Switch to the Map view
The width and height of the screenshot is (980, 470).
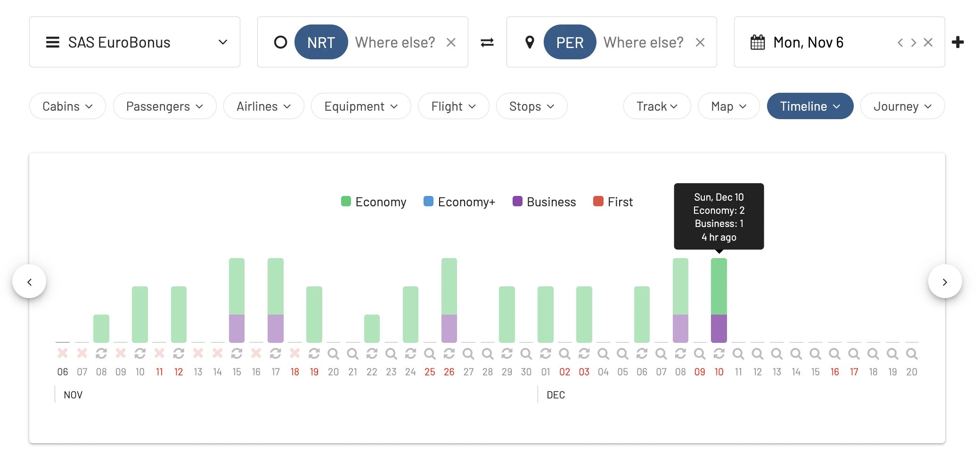pyautogui.click(x=728, y=106)
